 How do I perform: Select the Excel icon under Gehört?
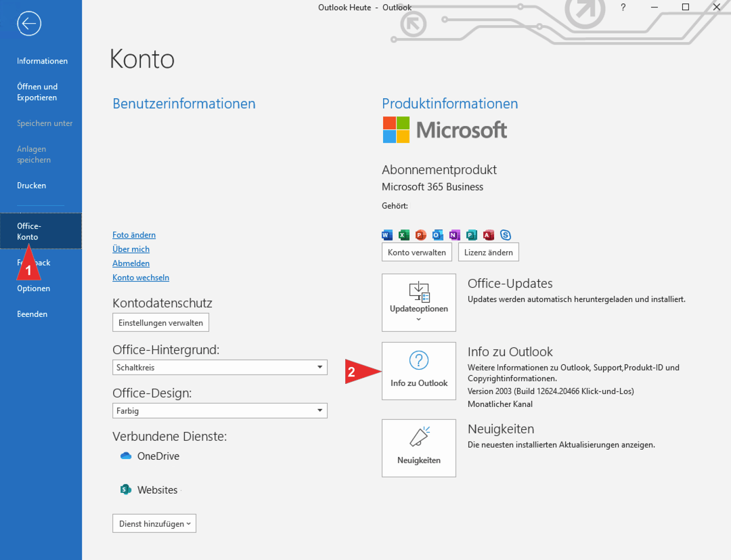point(403,235)
